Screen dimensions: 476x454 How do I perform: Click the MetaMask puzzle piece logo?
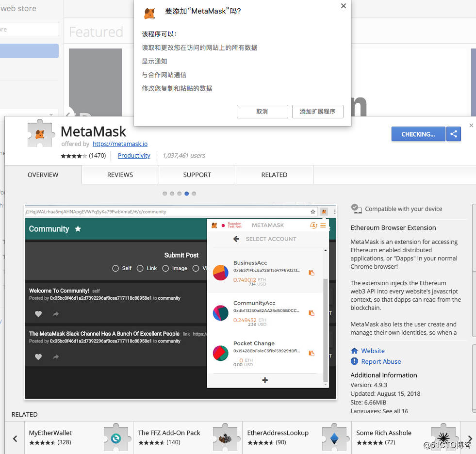coord(40,133)
